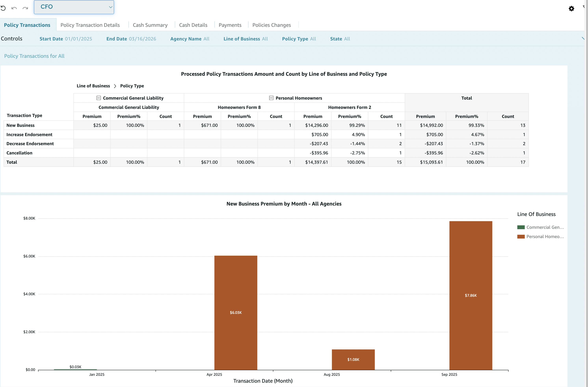
Task: Open the settings gear icon
Action: coord(571,9)
